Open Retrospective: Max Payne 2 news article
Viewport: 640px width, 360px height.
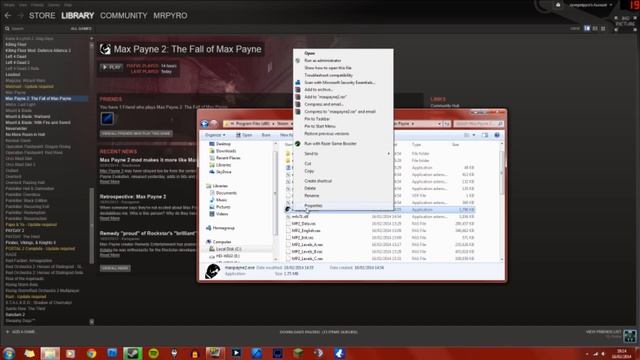pyautogui.click(x=133, y=197)
